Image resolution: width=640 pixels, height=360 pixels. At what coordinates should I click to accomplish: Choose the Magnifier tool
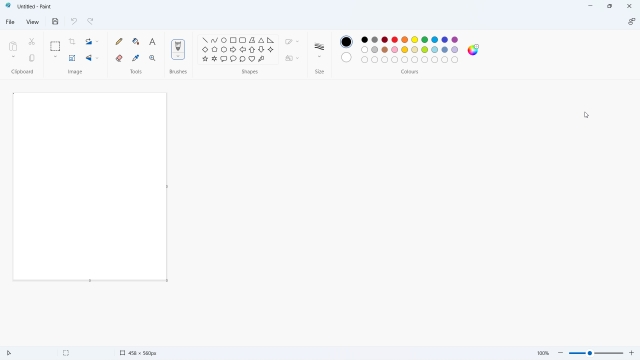pos(152,58)
